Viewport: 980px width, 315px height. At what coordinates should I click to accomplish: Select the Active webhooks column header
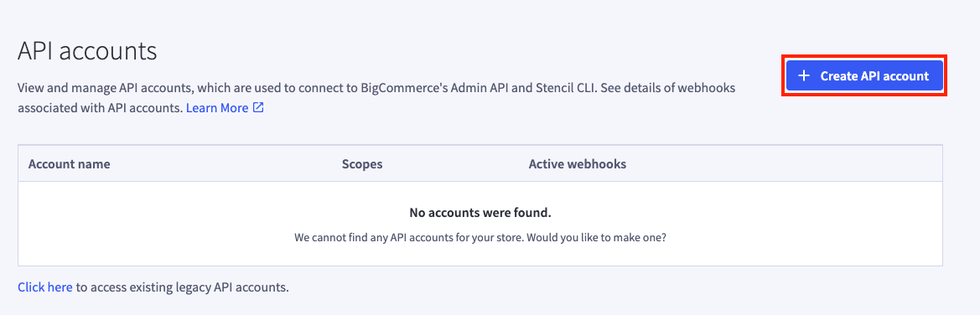pyautogui.click(x=578, y=163)
